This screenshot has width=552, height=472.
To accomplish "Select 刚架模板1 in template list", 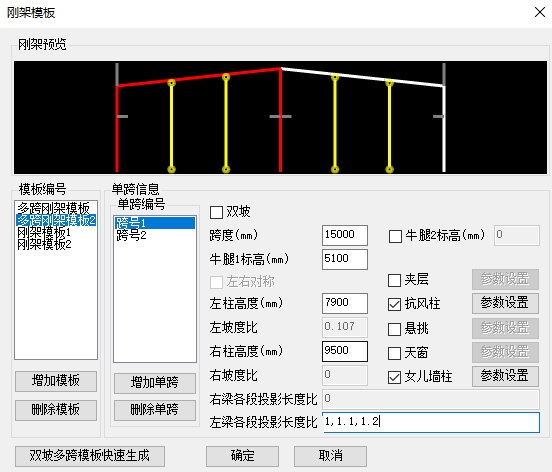I will 44,232.
